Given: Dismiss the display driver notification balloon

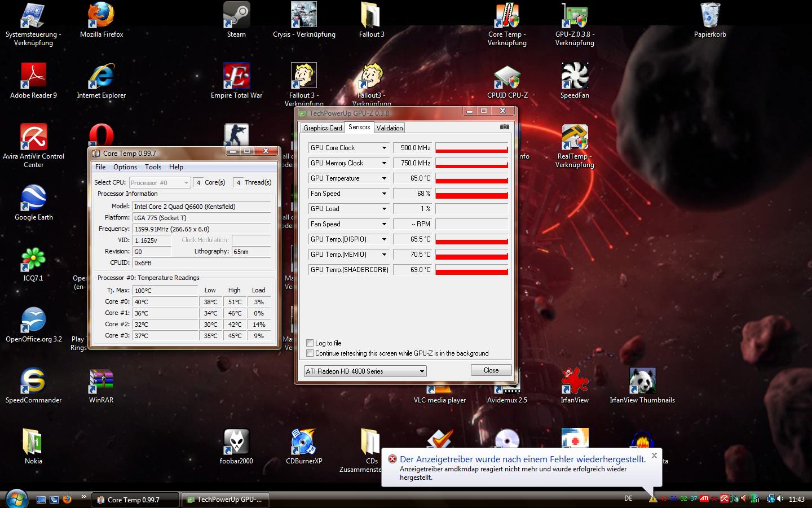Looking at the screenshot, I should [x=654, y=455].
